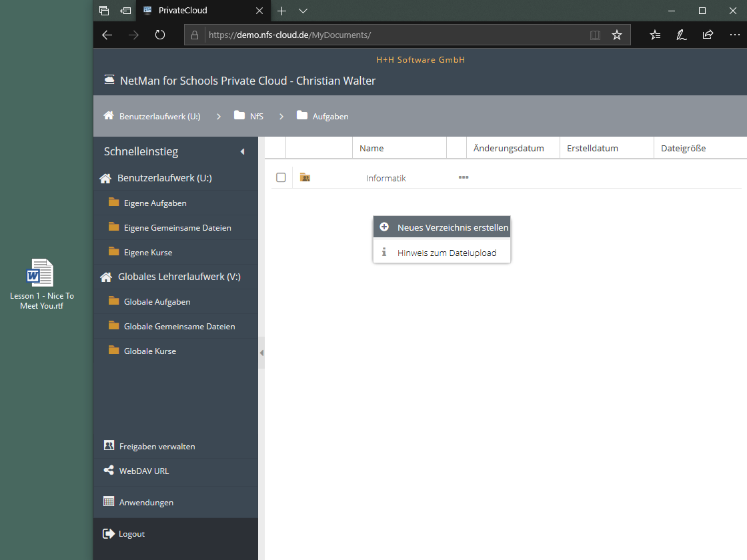Open the browser settings and more menu
The image size is (747, 560).
pyautogui.click(x=734, y=35)
